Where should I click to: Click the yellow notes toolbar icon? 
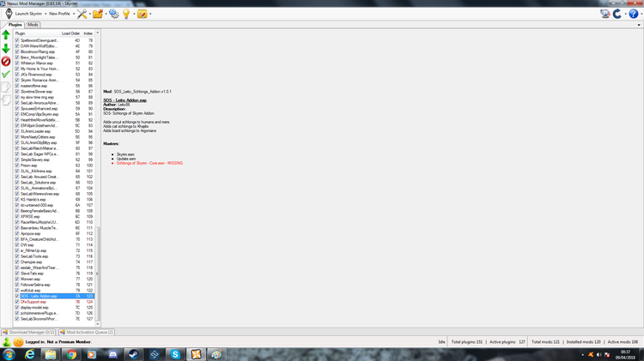(142, 14)
